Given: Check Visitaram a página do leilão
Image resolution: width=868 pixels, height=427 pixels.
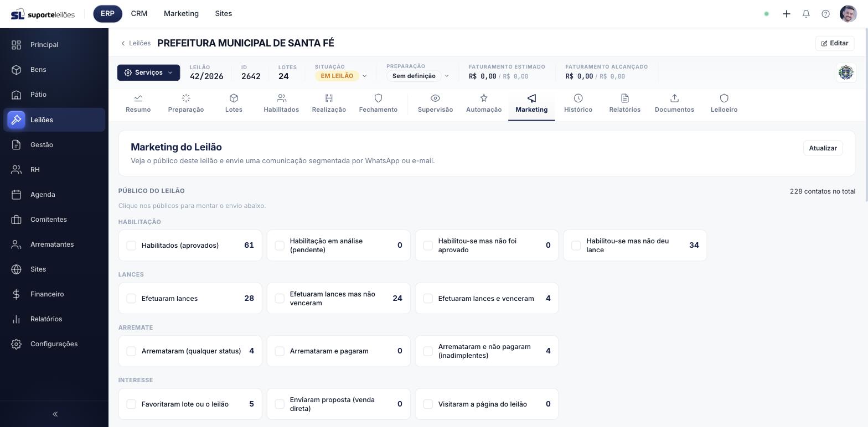Looking at the screenshot, I should [428, 404].
